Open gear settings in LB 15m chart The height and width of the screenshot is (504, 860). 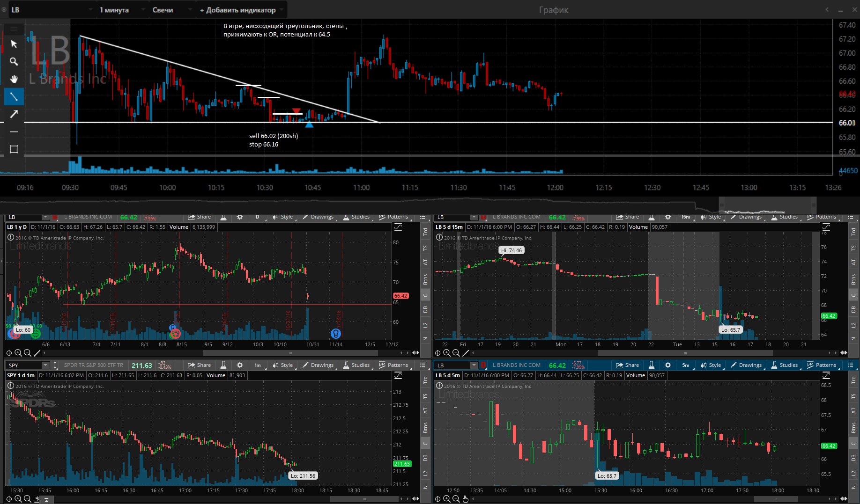(x=668, y=217)
